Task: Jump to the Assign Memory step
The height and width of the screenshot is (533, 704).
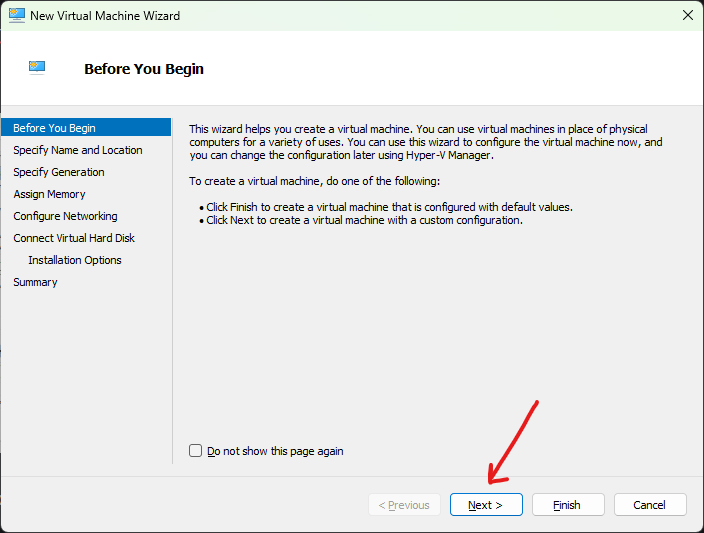Action: pos(49,194)
